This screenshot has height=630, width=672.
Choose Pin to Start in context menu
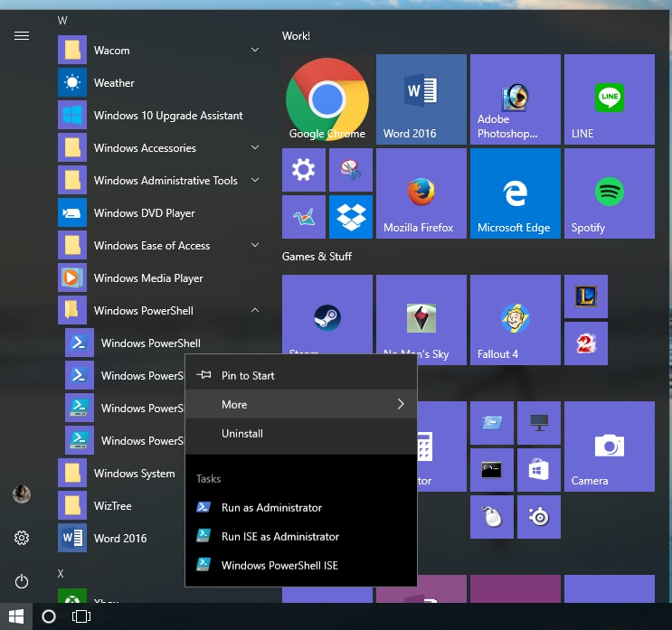[x=301, y=376]
